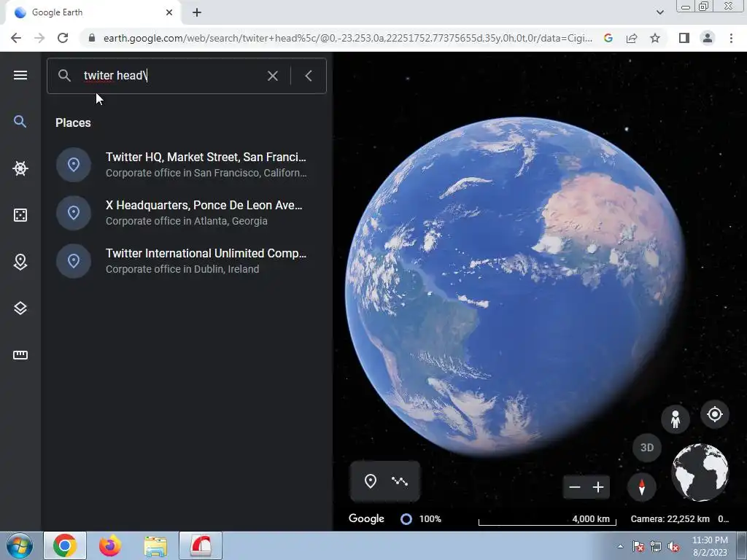Close the Google Earth tab

(169, 12)
